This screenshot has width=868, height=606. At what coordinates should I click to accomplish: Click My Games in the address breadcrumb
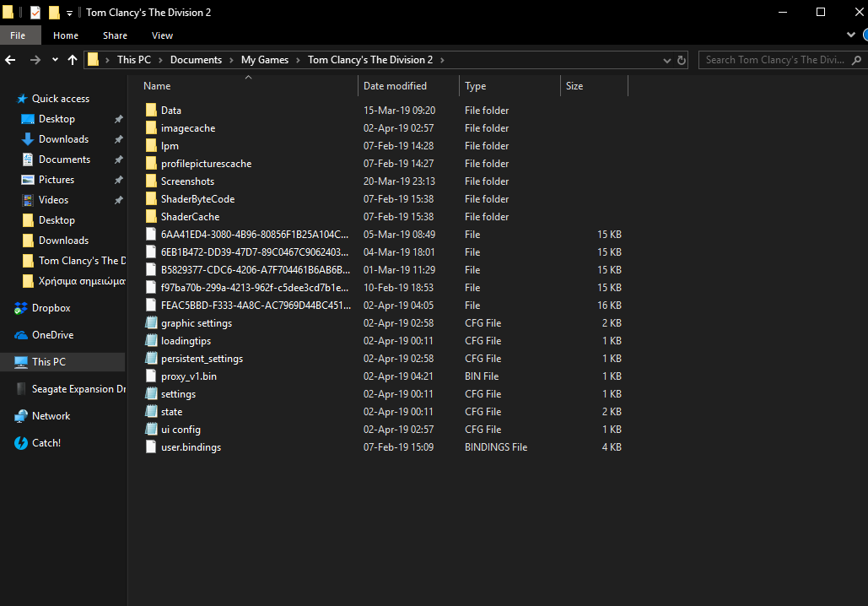[265, 60]
